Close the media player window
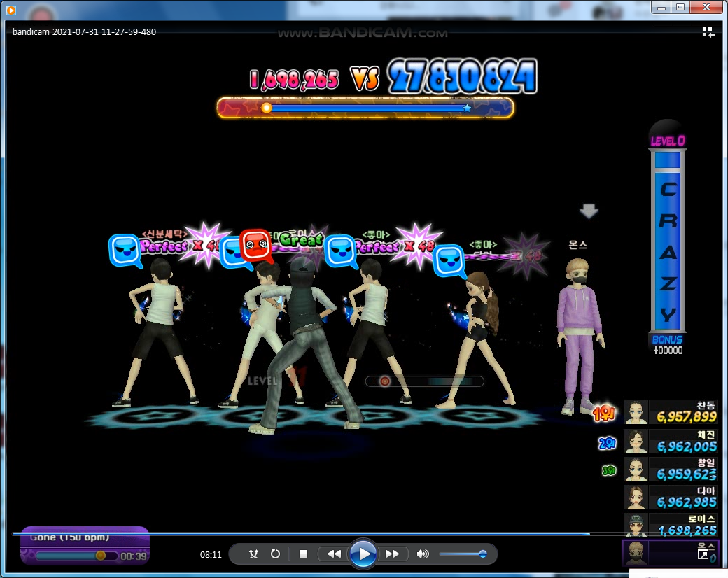This screenshot has height=578, width=728. click(x=706, y=8)
